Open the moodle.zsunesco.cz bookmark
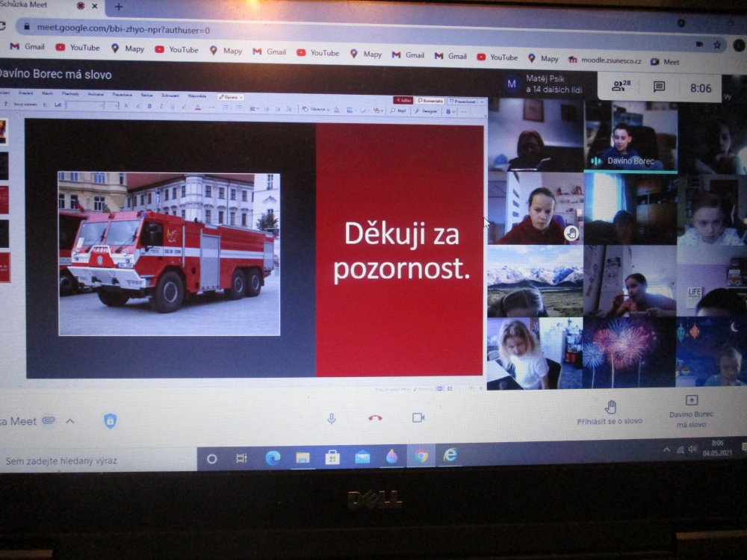747x560 pixels. pyautogui.click(x=605, y=60)
